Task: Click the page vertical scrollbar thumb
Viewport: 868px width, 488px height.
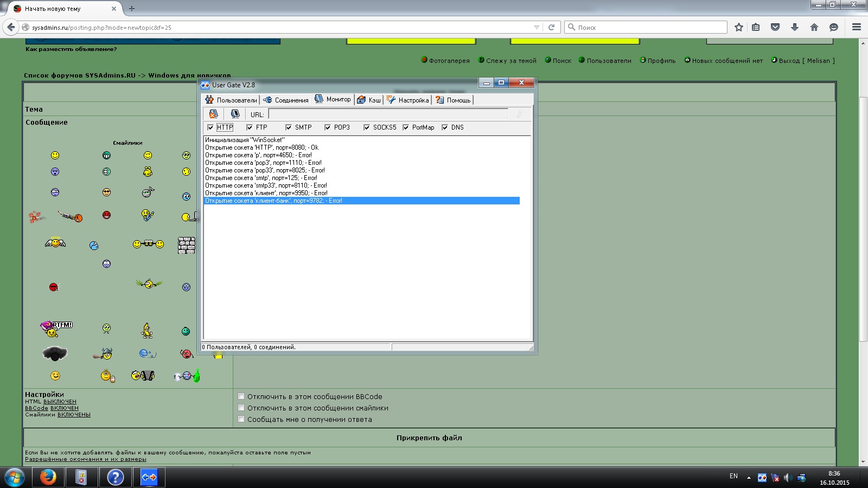Action: [863, 219]
